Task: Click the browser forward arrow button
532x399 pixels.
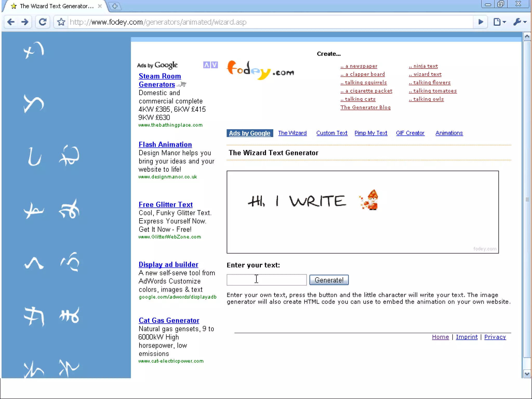Action: [x=25, y=22]
